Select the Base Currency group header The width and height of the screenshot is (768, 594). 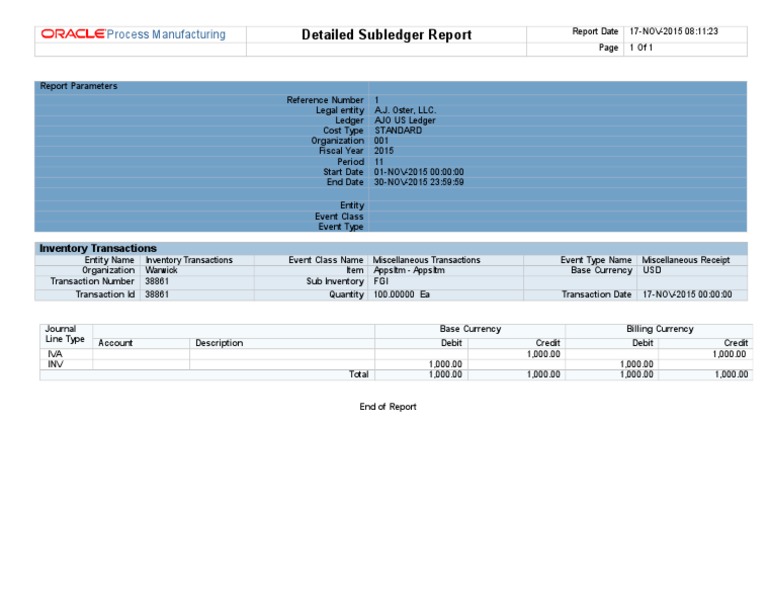pos(470,329)
